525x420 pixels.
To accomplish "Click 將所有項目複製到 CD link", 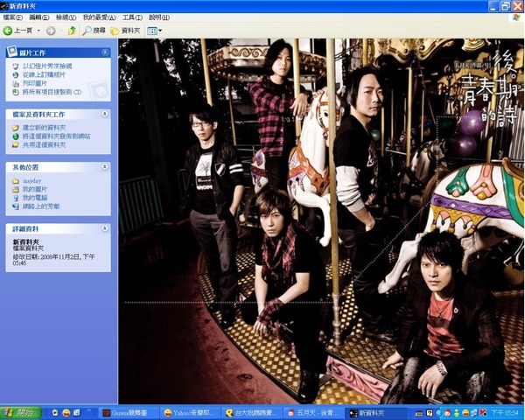I will 52,92.
